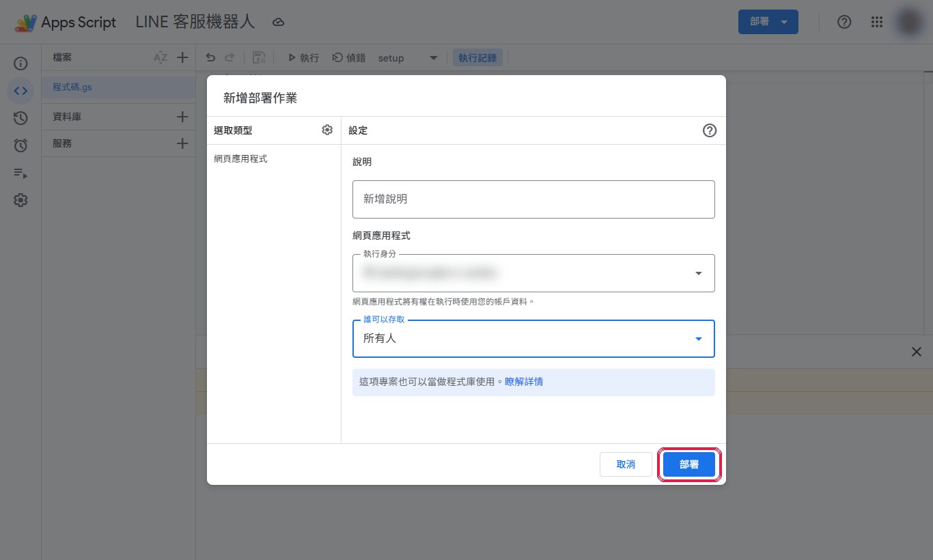This screenshot has height=560, width=933.
Task: Open the Triggers alarm clock icon
Action: point(20,145)
